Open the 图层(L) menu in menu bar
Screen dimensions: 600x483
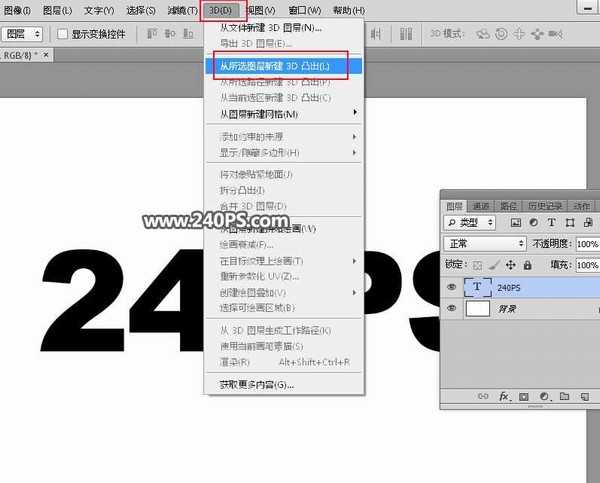(x=57, y=10)
